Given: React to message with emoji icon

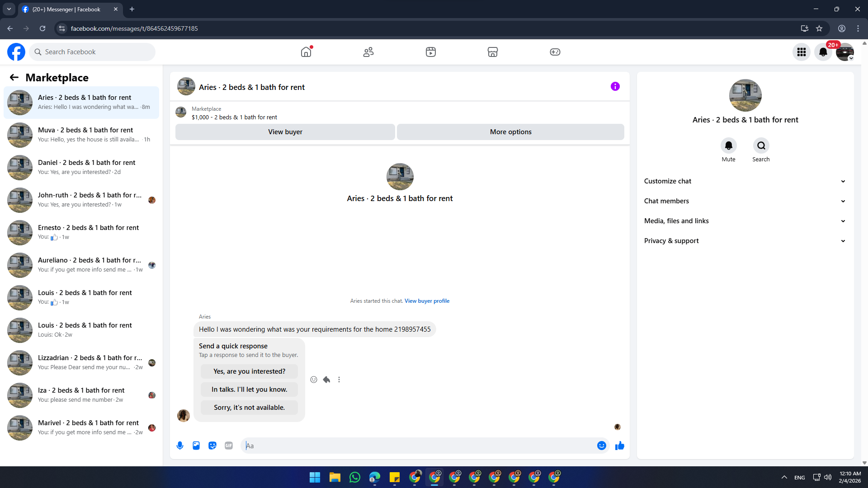Looking at the screenshot, I should tap(314, 380).
